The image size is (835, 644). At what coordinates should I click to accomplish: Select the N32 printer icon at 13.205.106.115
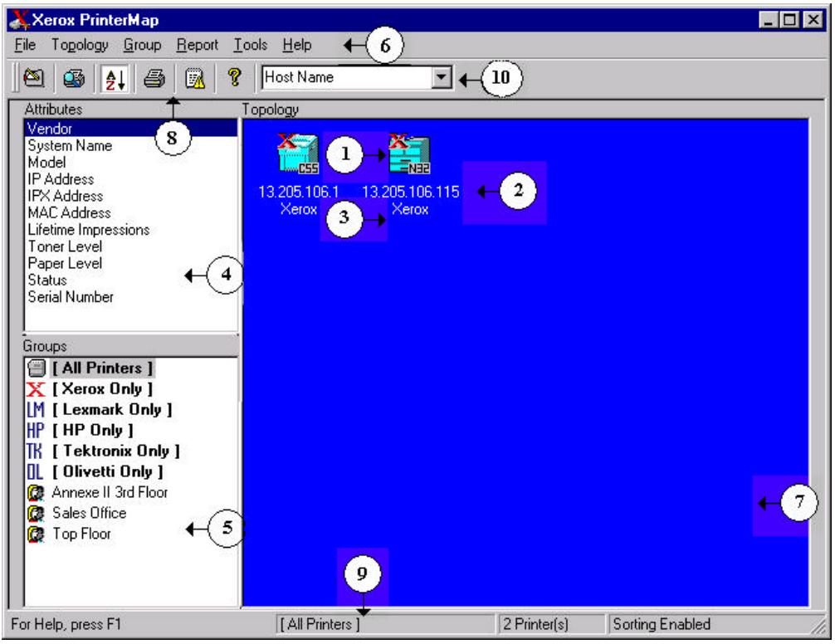point(409,154)
